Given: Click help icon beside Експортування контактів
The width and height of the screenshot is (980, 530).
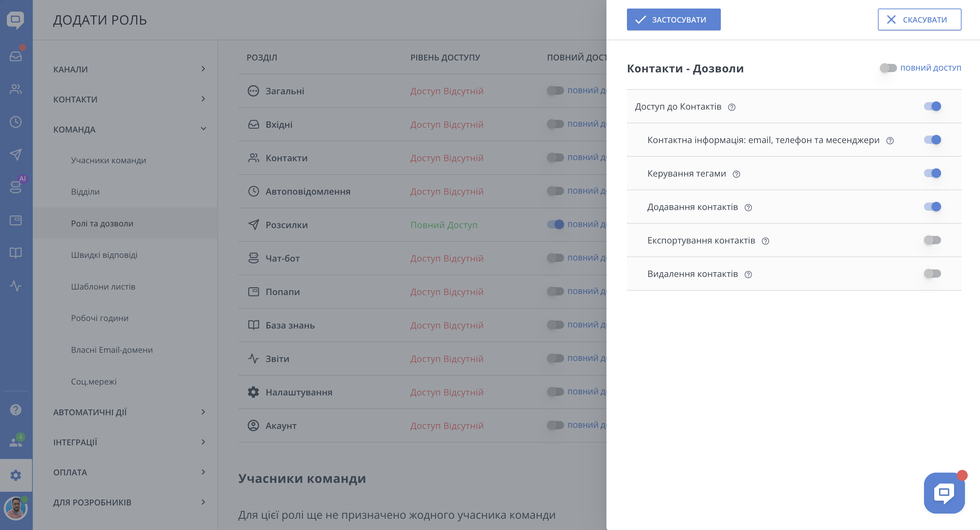Looking at the screenshot, I should pos(766,241).
